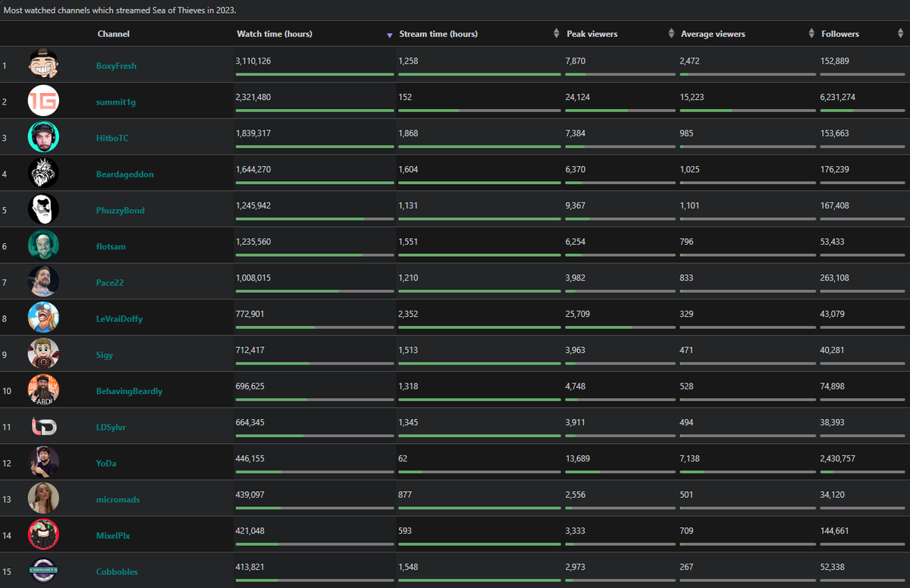Open PhuzzyBond channel name link
The height and width of the screenshot is (588, 910).
121,211
